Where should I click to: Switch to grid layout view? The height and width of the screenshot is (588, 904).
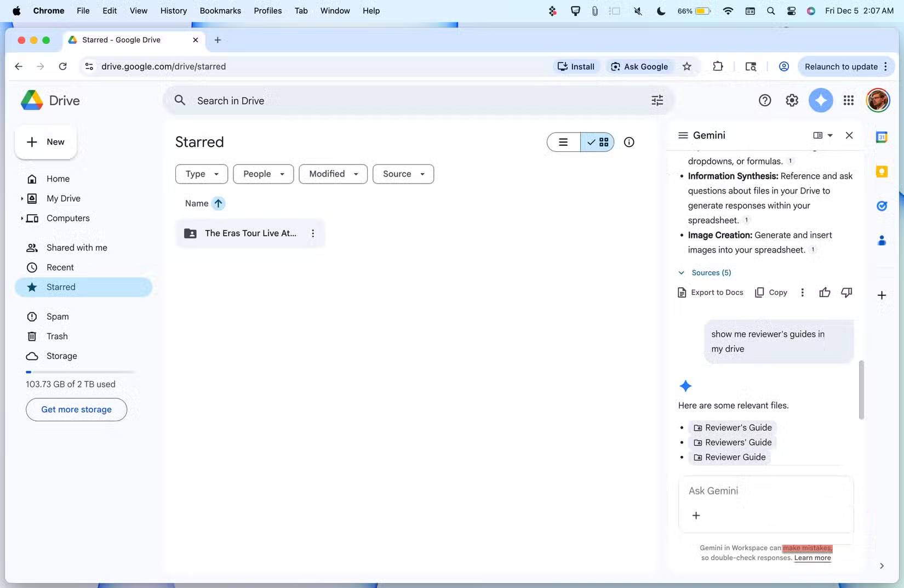point(597,142)
